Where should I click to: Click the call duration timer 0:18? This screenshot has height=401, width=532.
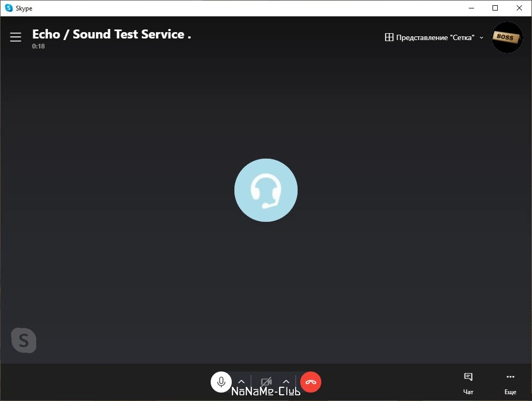pyautogui.click(x=38, y=46)
